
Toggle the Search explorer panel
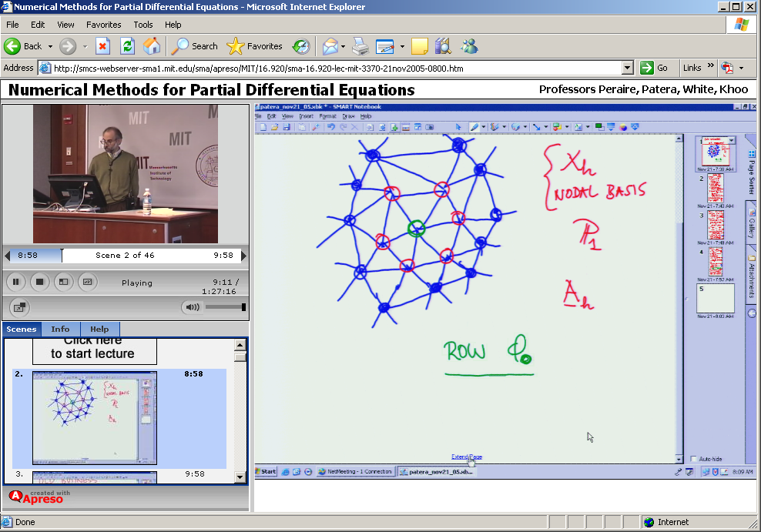pos(195,46)
